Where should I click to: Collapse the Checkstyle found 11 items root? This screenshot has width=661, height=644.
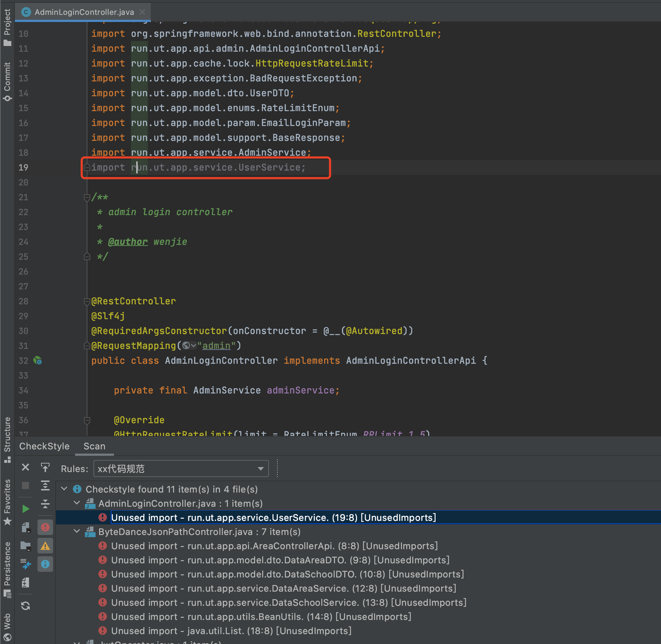[64, 489]
